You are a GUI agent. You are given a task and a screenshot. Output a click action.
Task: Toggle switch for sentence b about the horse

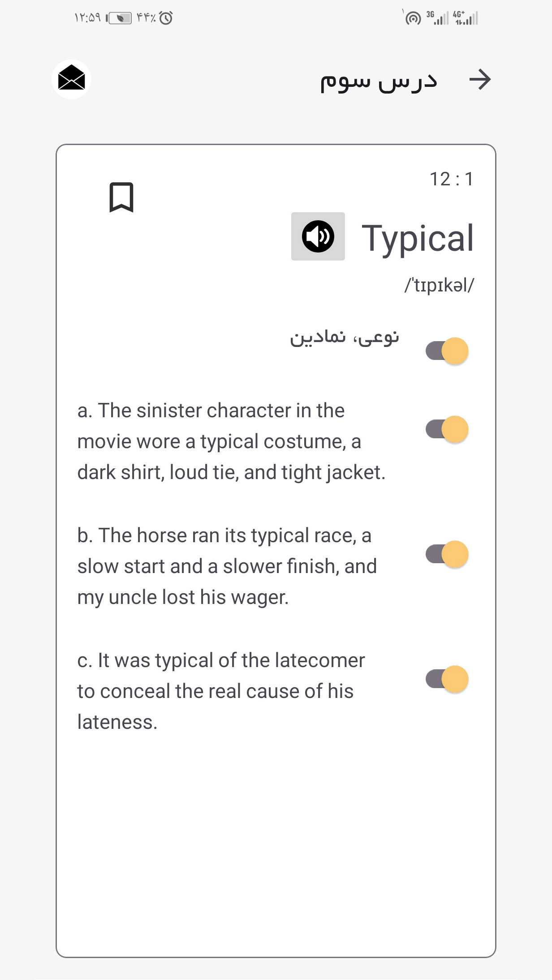(x=447, y=554)
